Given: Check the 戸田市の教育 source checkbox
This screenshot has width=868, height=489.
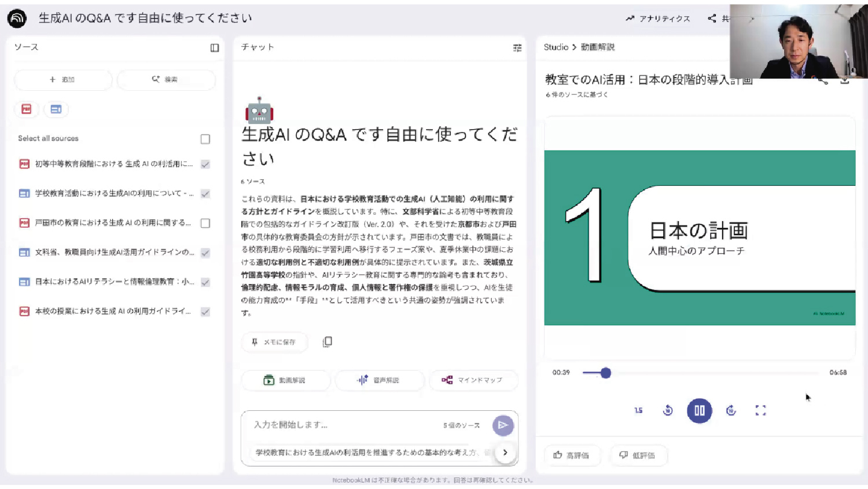Looking at the screenshot, I should tap(205, 223).
